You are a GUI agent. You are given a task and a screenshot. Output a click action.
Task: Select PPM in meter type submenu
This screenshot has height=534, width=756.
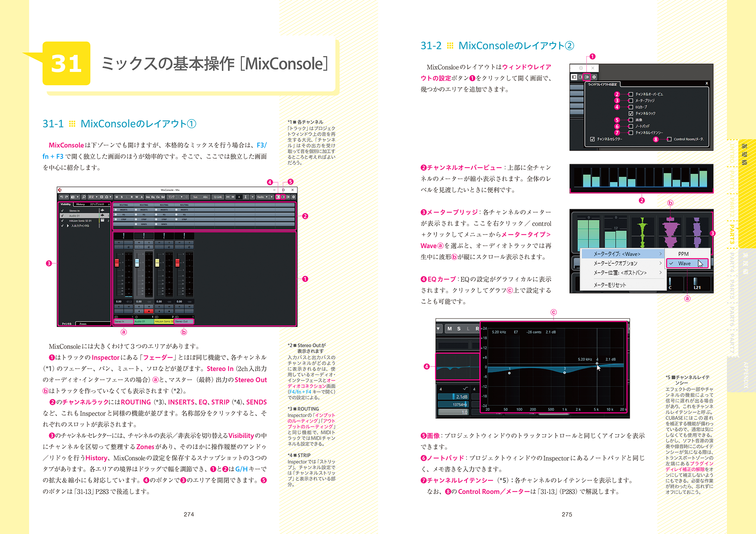pyautogui.click(x=683, y=254)
